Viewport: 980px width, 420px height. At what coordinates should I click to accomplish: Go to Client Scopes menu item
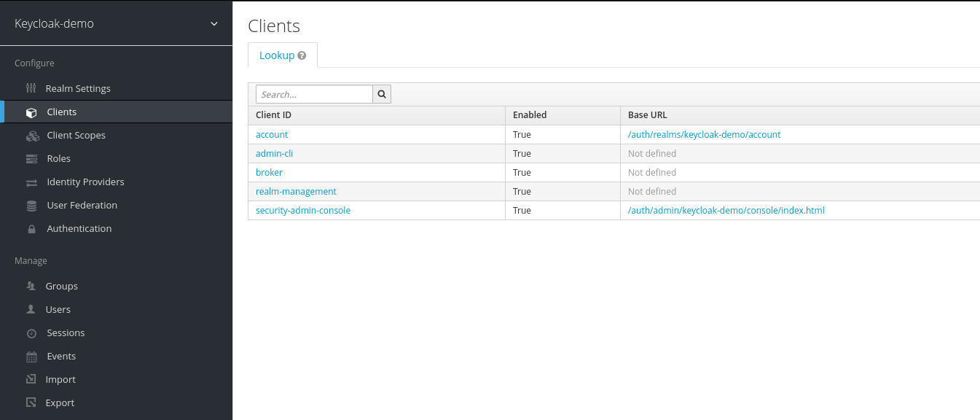click(76, 135)
